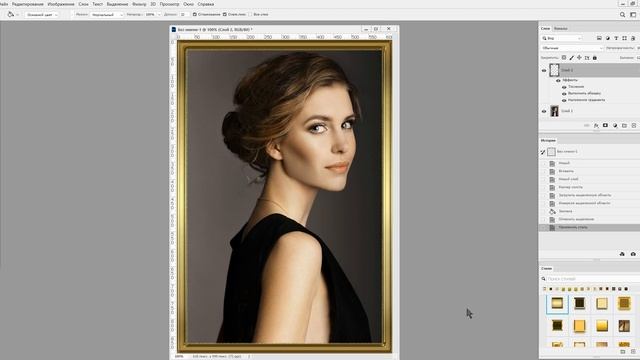Create a new layer group icon

pyautogui.click(x=624, y=126)
